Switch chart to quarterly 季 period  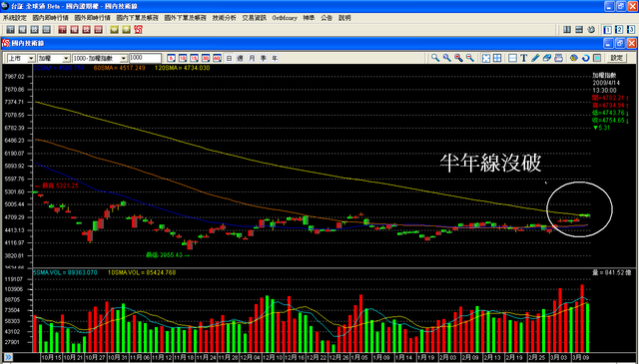pyautogui.click(x=264, y=58)
